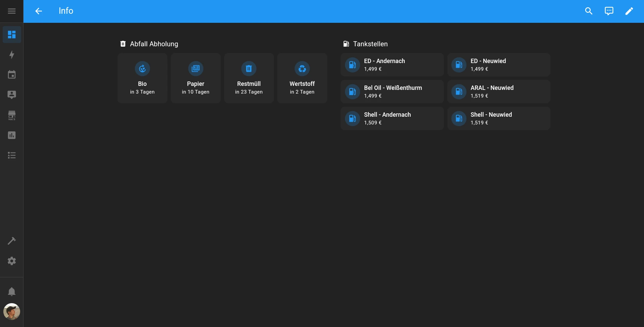Click the Bel Oil - Weißenthurm fuel icon
This screenshot has height=327, width=644.
(352, 92)
